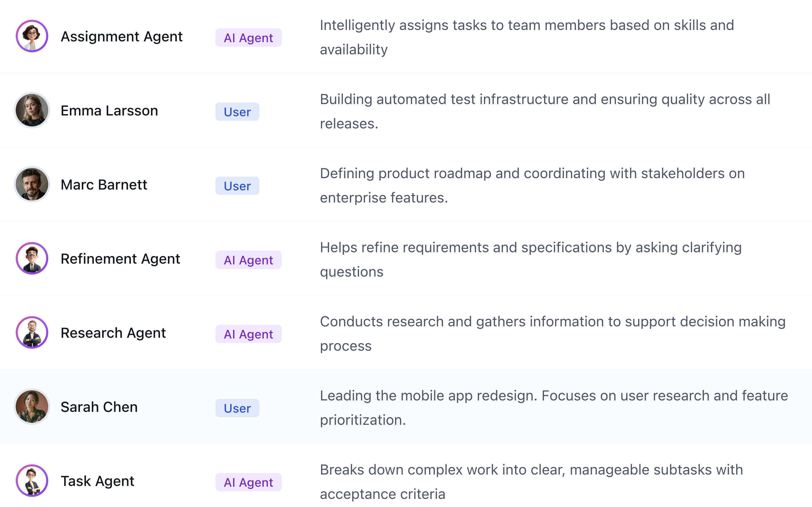Click Task Agent's avatar icon

click(32, 481)
